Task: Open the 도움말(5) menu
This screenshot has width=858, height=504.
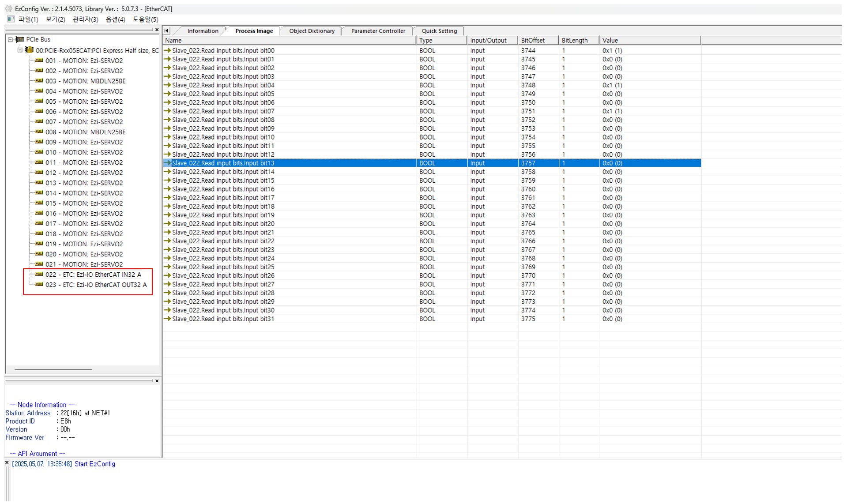Action: coord(145,19)
